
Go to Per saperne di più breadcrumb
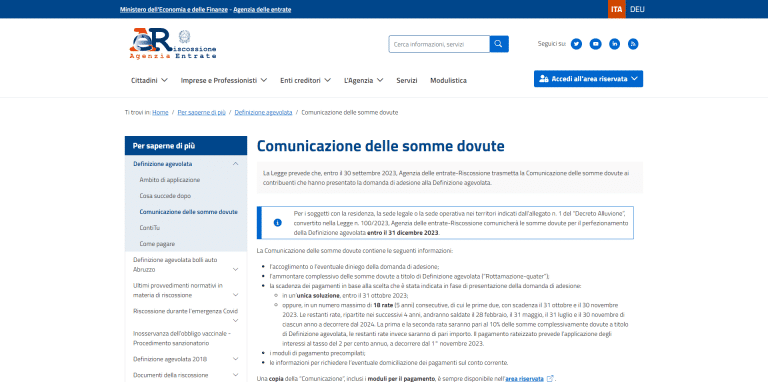(x=201, y=113)
